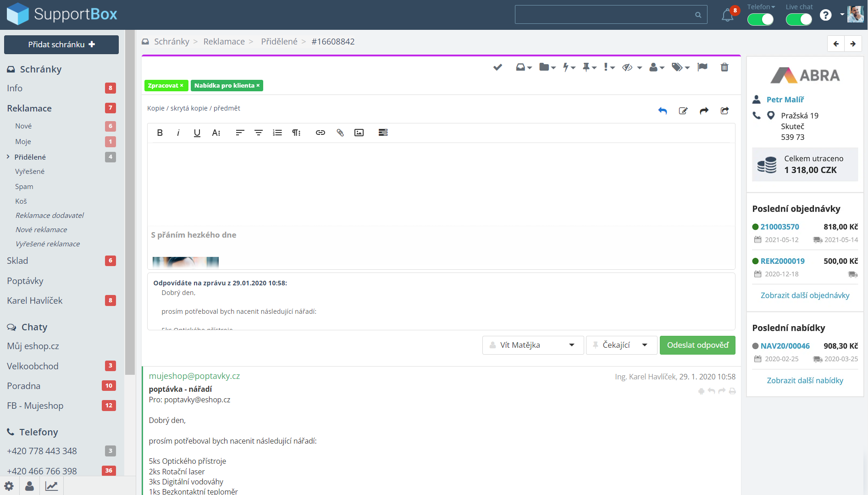Image resolution: width=868 pixels, height=495 pixels.
Task: Insert a hyperlink using the link icon
Action: coord(320,133)
